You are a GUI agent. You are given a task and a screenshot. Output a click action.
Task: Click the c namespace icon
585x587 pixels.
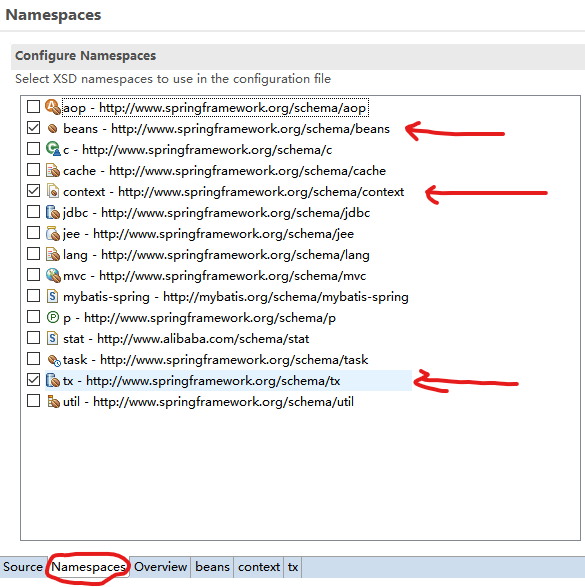[53, 149]
